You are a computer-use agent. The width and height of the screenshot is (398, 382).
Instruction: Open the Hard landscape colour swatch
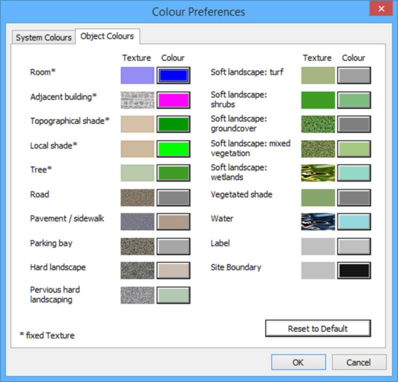coord(173,270)
